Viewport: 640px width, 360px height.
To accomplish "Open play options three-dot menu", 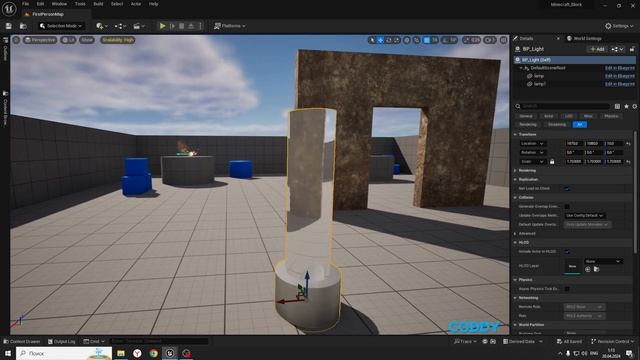I will click(200, 26).
